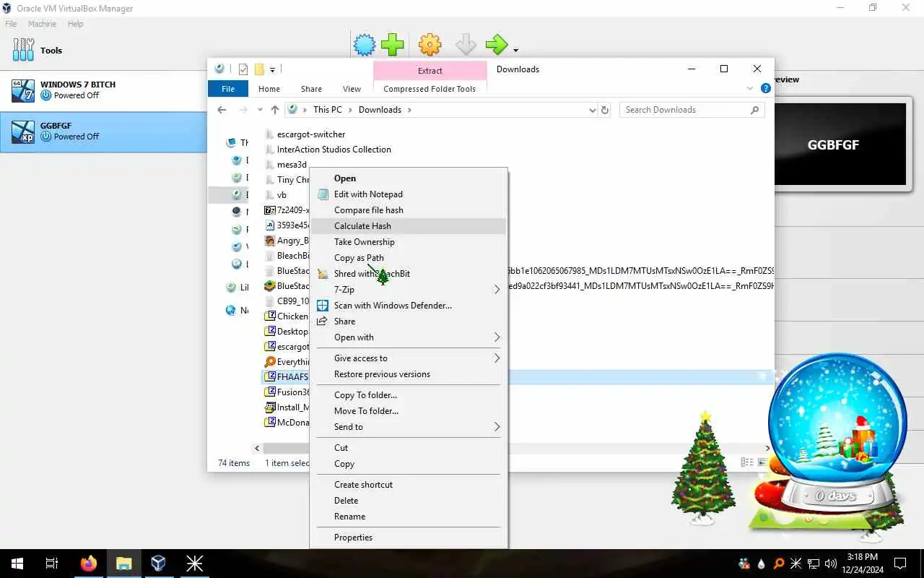The image size is (924, 578).
Task: Click the Explorer Help question mark icon
Action: tap(766, 89)
